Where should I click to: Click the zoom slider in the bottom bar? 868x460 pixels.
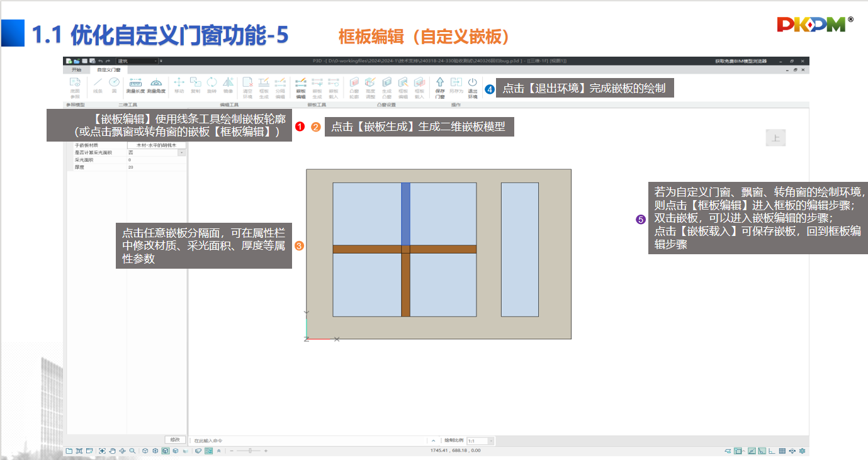251,451
